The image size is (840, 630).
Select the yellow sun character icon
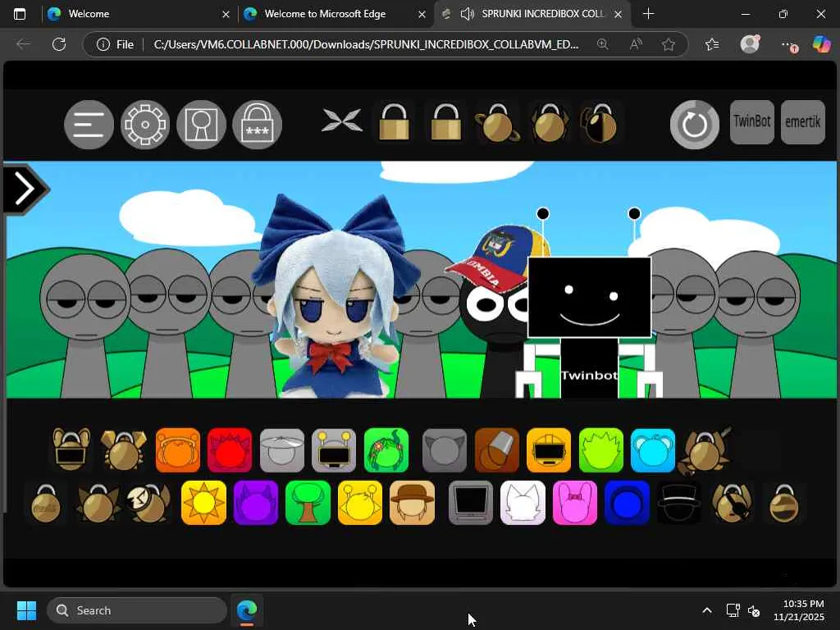pos(203,503)
